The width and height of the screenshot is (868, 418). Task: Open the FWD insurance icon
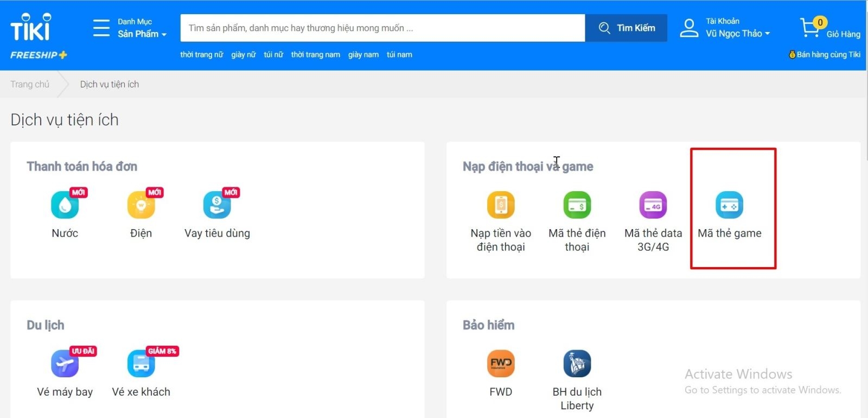click(x=501, y=363)
